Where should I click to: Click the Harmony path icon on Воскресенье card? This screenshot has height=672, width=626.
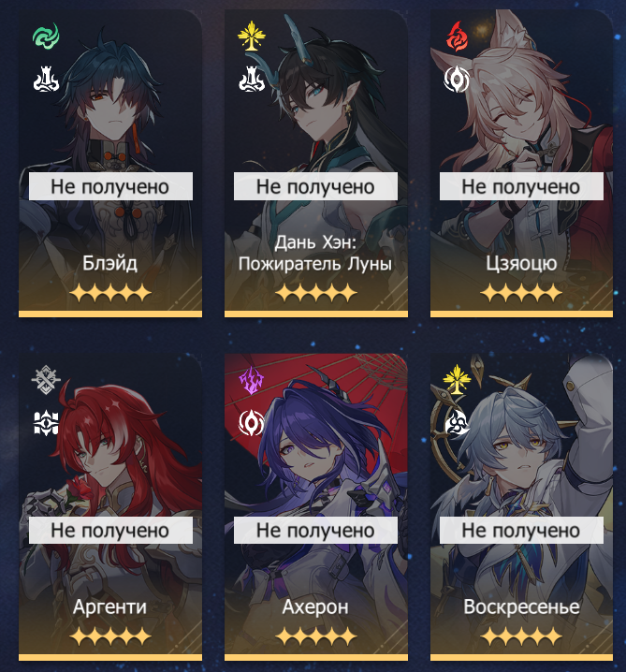pos(458,423)
